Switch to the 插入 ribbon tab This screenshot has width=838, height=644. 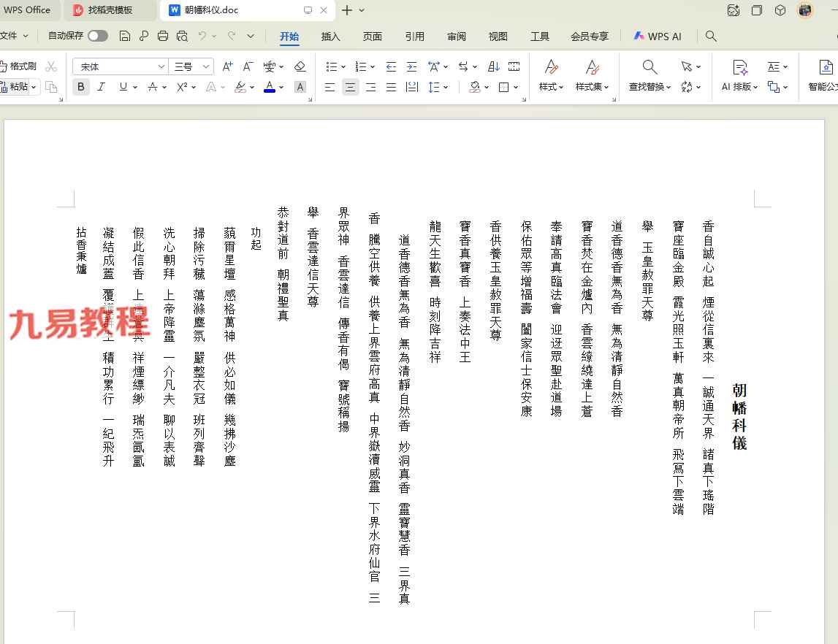[330, 37]
